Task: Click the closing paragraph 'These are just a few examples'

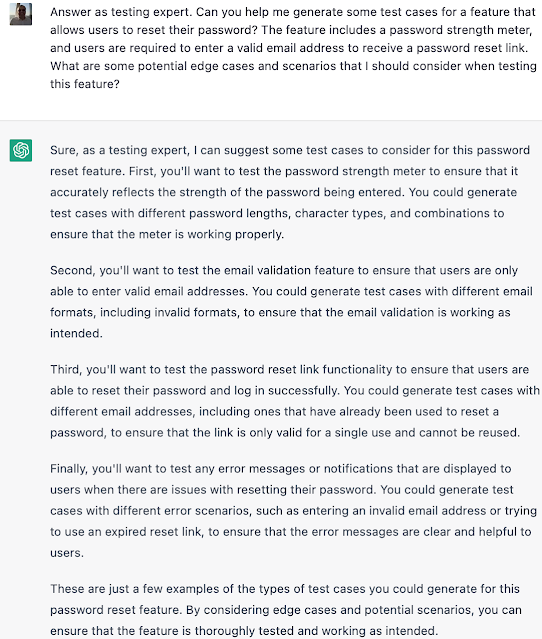Action: point(286,610)
